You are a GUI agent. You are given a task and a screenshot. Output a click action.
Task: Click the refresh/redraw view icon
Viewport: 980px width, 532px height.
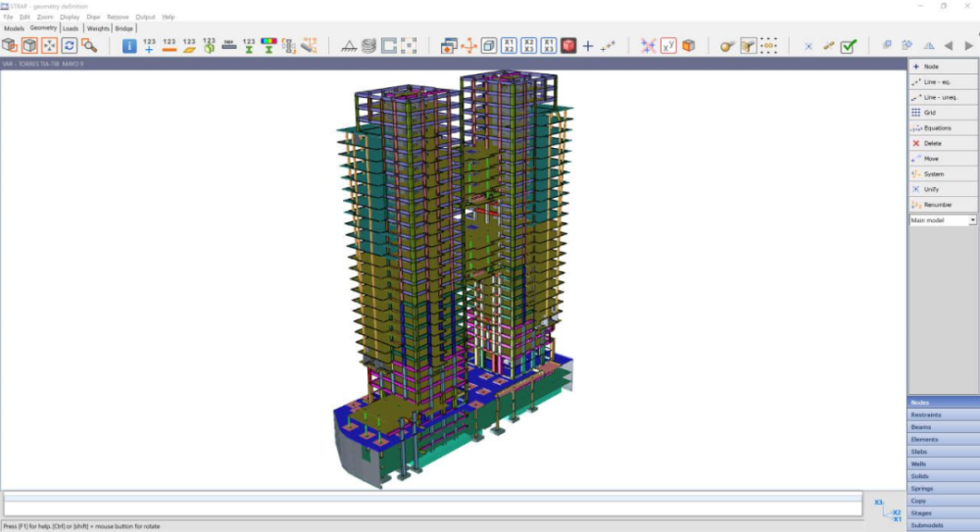(70, 46)
